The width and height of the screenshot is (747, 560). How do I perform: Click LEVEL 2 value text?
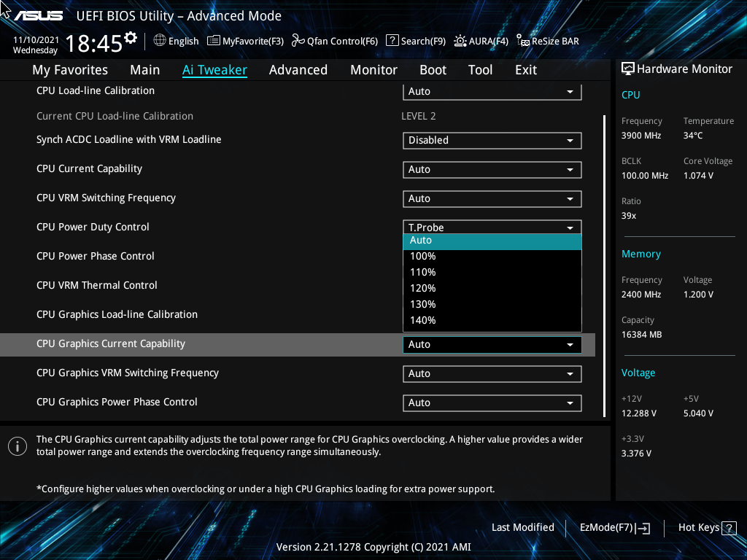tap(418, 116)
